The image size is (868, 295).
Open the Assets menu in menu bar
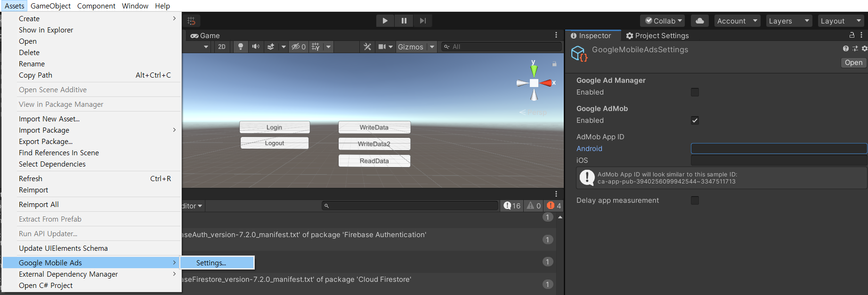tap(15, 6)
